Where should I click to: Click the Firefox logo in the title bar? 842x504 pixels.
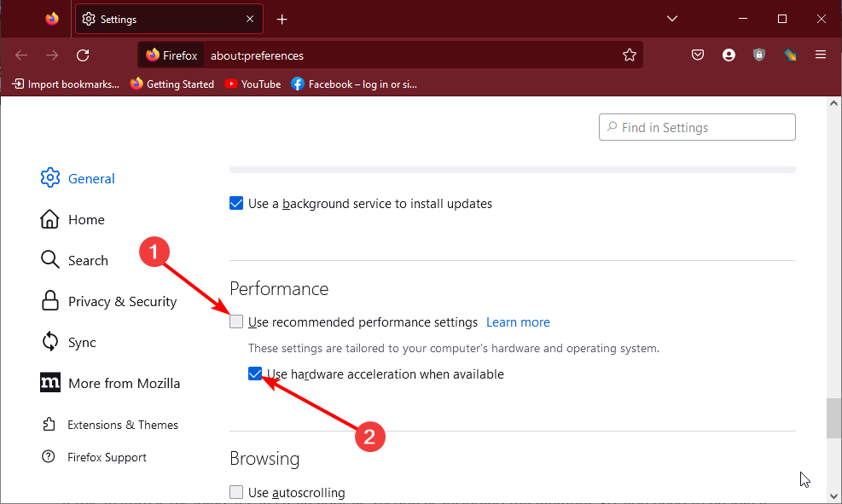tap(52, 19)
